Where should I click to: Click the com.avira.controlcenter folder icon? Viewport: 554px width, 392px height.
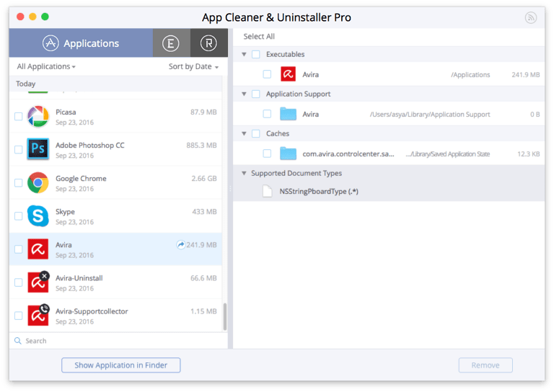(289, 153)
